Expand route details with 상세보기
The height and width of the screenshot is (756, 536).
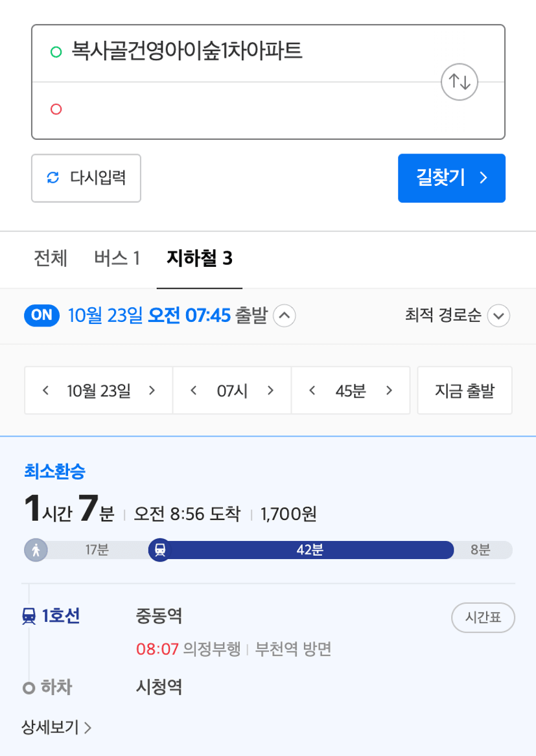click(56, 727)
